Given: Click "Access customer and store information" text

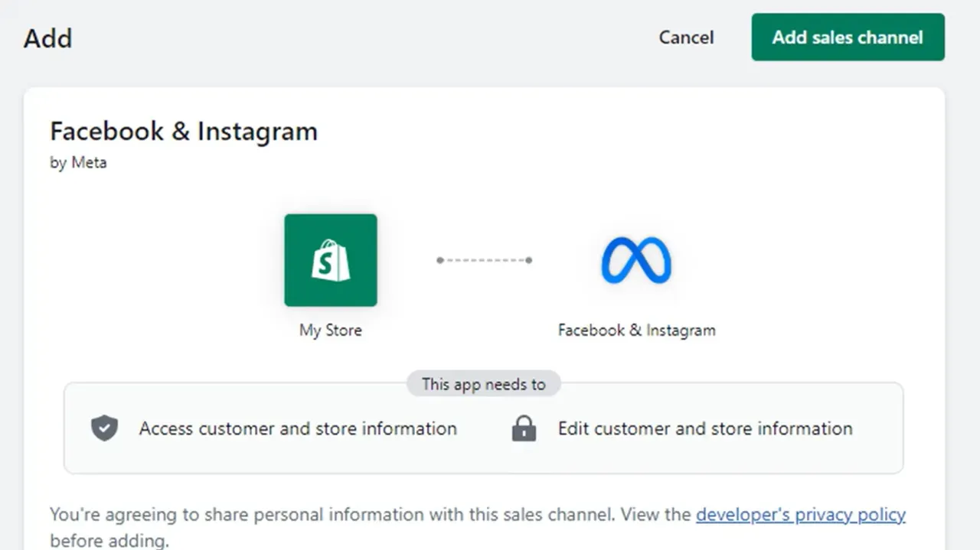Looking at the screenshot, I should coord(298,428).
